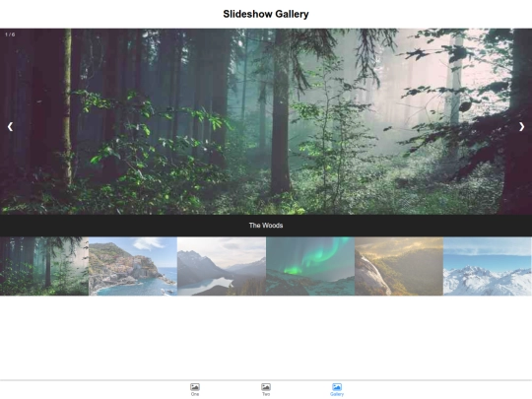The height and width of the screenshot is (399, 532).
Task: Select the sunlit valley waterfall thumbnail
Action: (399, 266)
